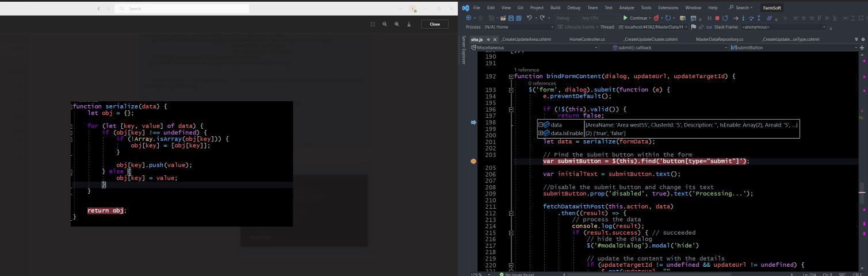This screenshot has width=868, height=276.
Task: Click the Step Into arrow icon
Action: coord(743,18)
